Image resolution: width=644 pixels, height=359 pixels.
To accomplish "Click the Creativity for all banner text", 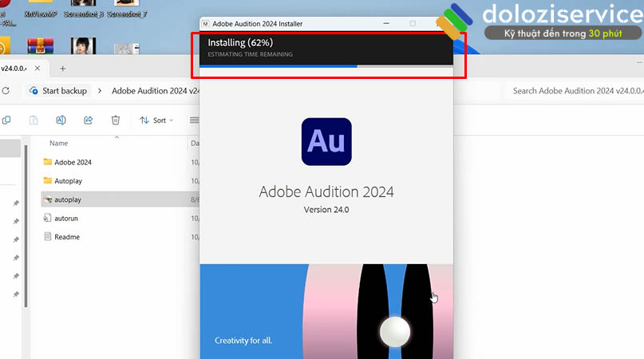I will [x=243, y=341].
